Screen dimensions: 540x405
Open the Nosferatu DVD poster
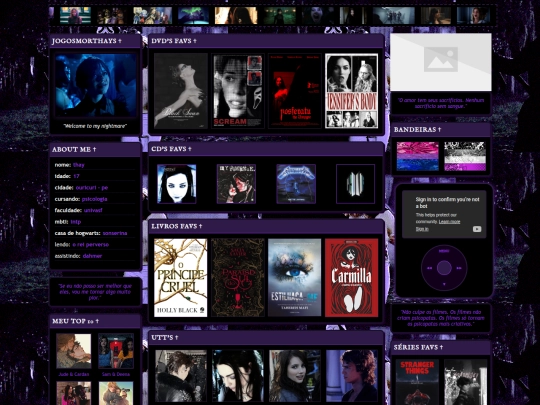click(294, 91)
